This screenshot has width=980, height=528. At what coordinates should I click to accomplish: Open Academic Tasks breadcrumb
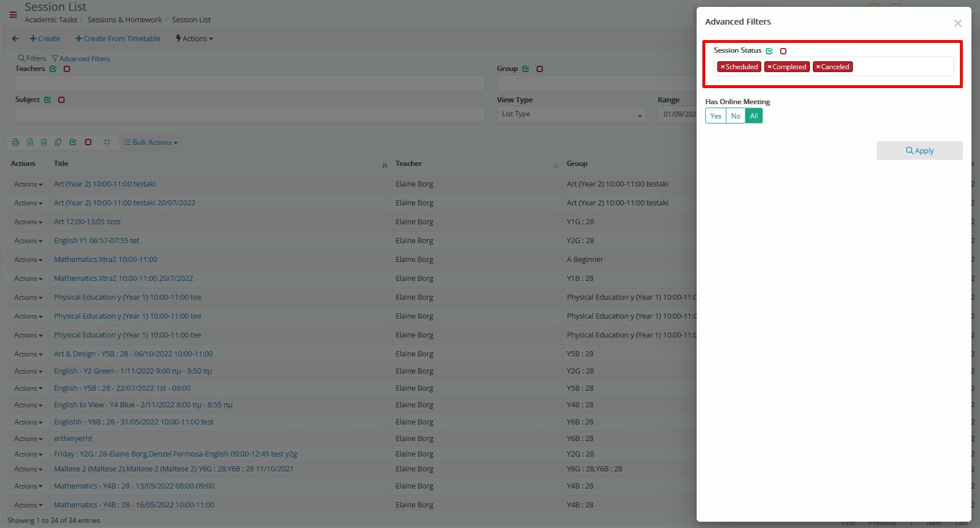[x=51, y=19]
